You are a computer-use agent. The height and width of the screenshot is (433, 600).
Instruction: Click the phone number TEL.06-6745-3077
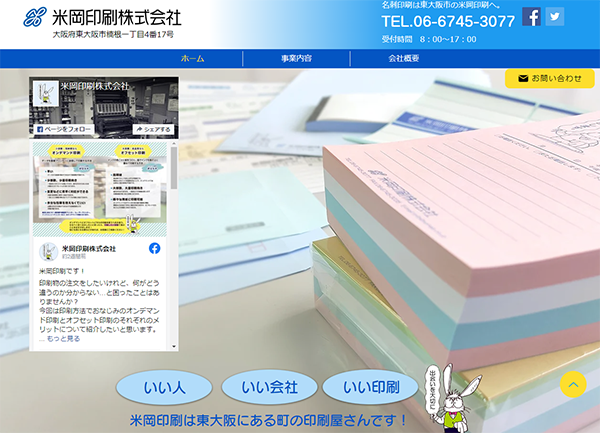click(x=448, y=21)
